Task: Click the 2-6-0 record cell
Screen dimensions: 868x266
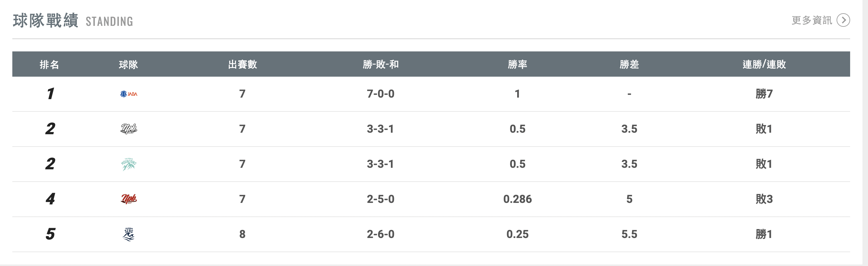Action: tap(380, 234)
